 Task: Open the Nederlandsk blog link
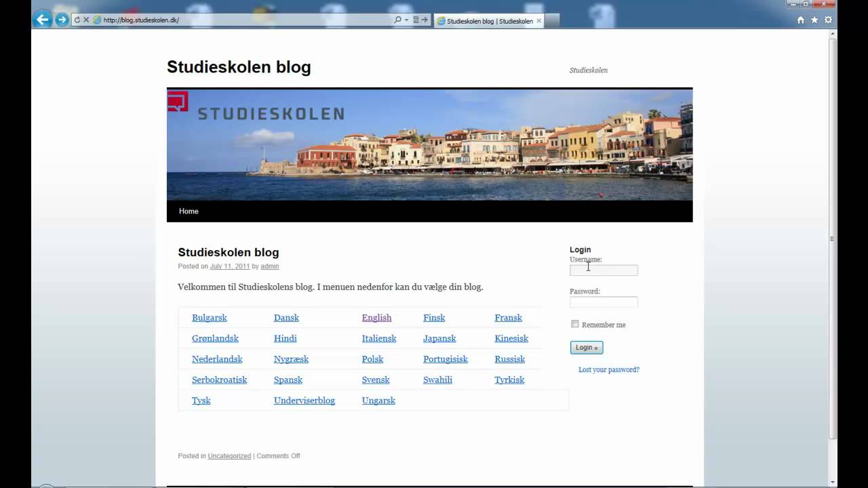[x=217, y=359]
